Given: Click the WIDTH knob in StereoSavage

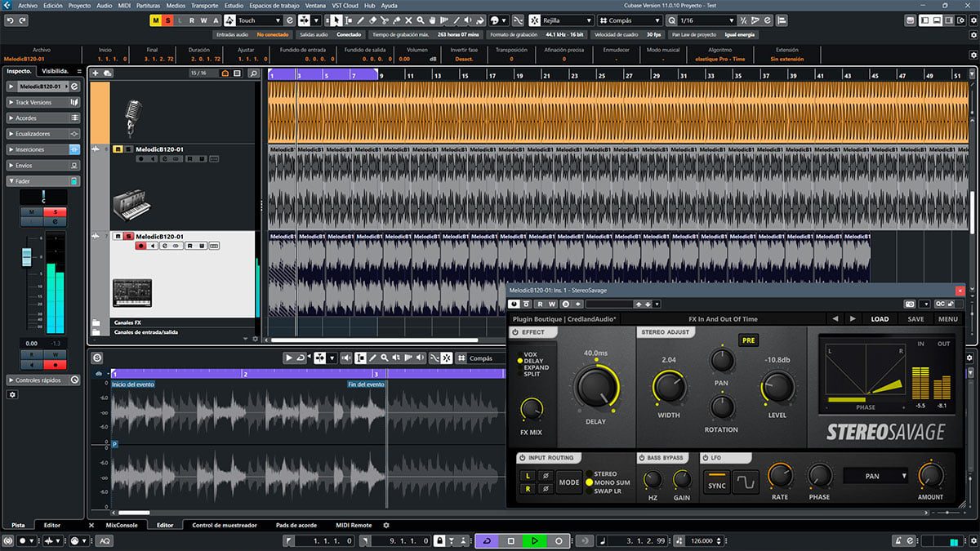Looking at the screenshot, I should [x=669, y=386].
